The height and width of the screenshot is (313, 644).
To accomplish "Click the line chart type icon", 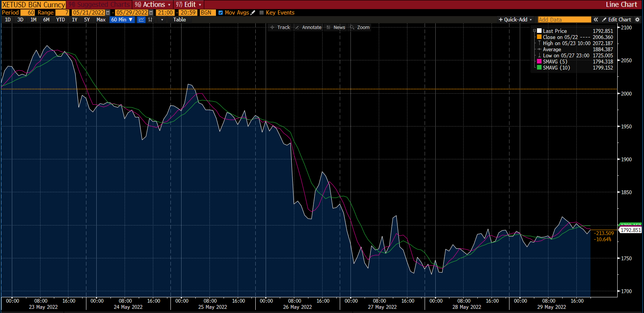I will coord(141,19).
